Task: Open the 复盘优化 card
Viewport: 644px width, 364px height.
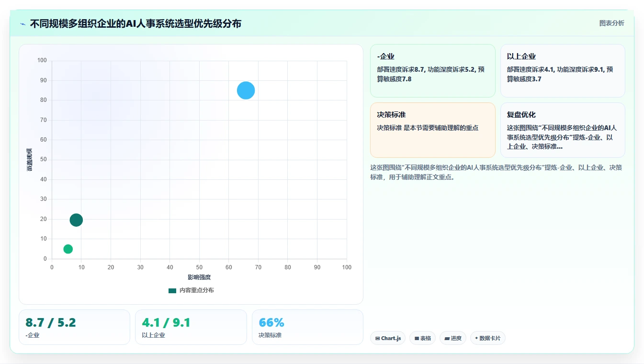Action: (x=563, y=130)
